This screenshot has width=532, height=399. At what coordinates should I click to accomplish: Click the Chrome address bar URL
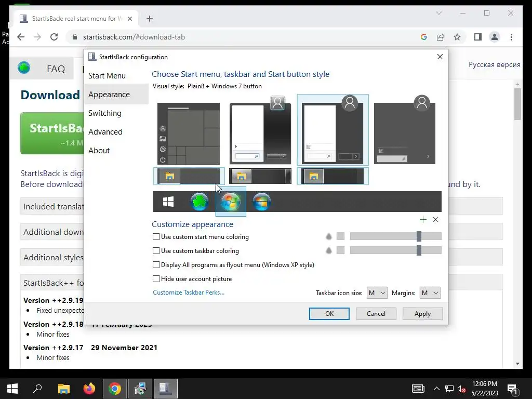point(134,37)
